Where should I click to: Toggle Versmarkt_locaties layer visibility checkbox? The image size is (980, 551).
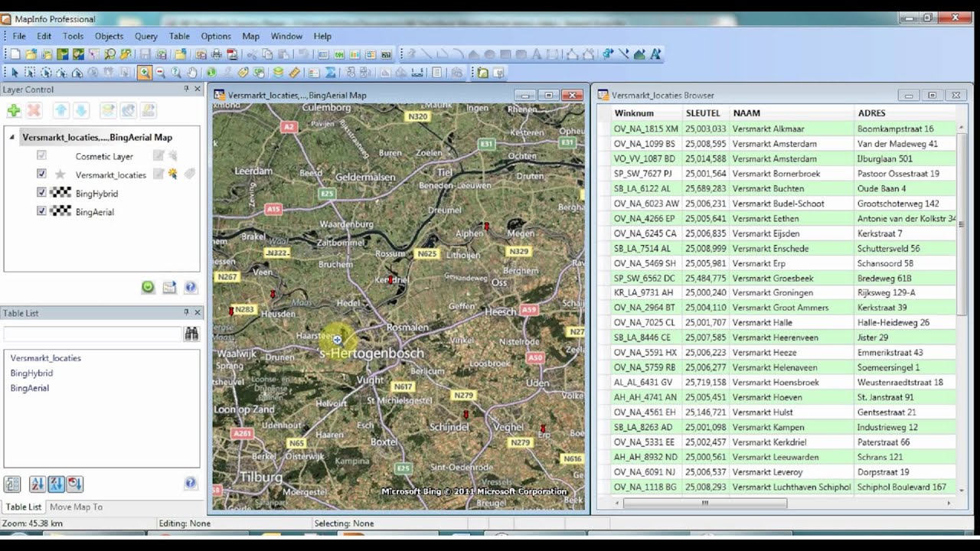[x=42, y=174]
